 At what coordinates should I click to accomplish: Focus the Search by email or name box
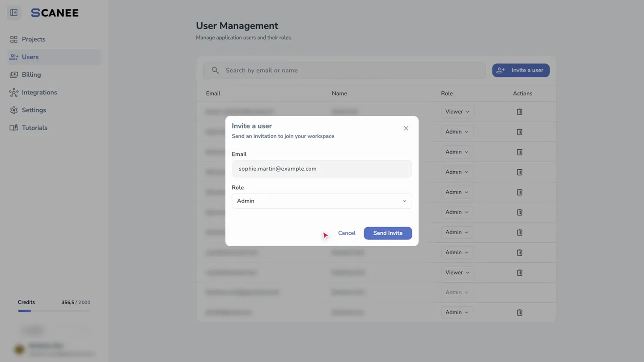point(344,70)
